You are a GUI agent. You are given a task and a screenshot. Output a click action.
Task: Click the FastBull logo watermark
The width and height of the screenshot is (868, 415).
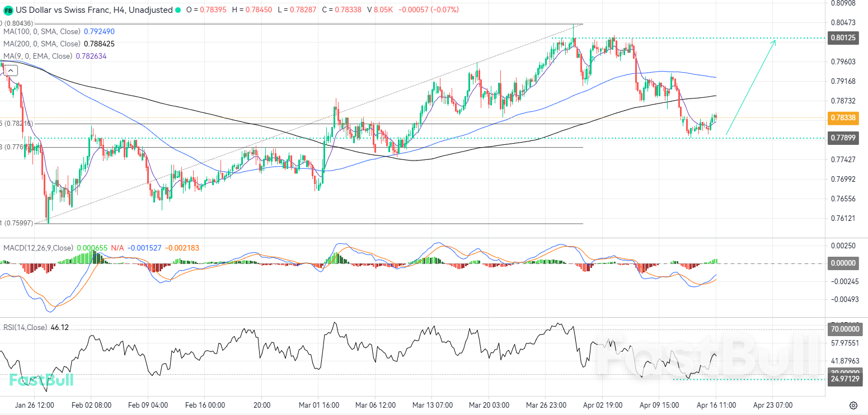[x=42, y=380]
